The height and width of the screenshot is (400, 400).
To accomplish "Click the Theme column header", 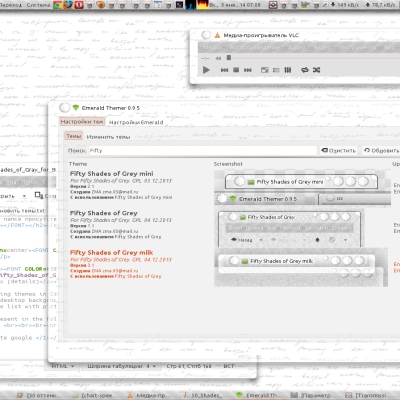I will pyautogui.click(x=78, y=164).
